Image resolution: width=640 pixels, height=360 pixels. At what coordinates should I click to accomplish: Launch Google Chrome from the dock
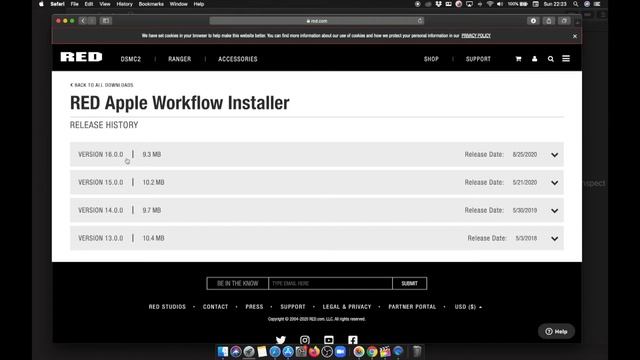click(x=372, y=351)
